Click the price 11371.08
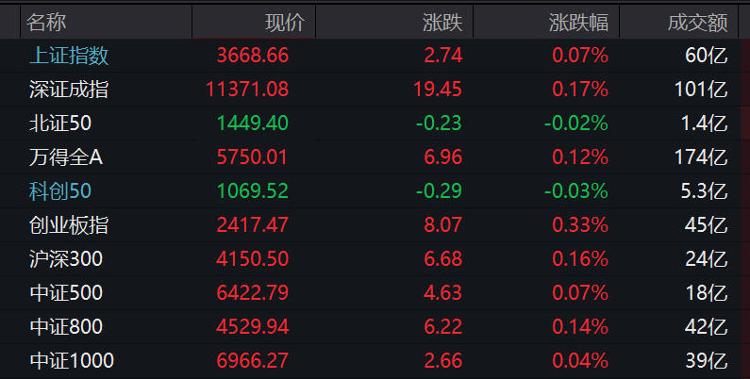The height and width of the screenshot is (379, 750). point(247,89)
